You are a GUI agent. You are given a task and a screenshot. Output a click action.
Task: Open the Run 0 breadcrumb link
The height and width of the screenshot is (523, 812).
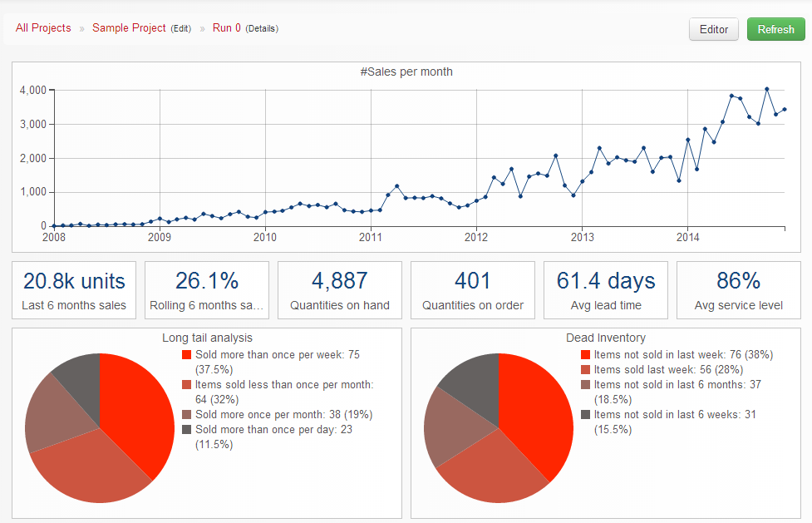[x=226, y=28]
